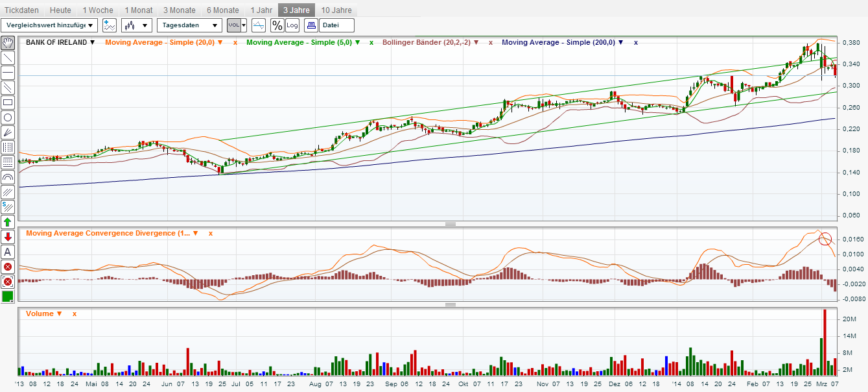Open Vergleichswert hinzufügen dropdown
The image size is (868, 392).
49,25
